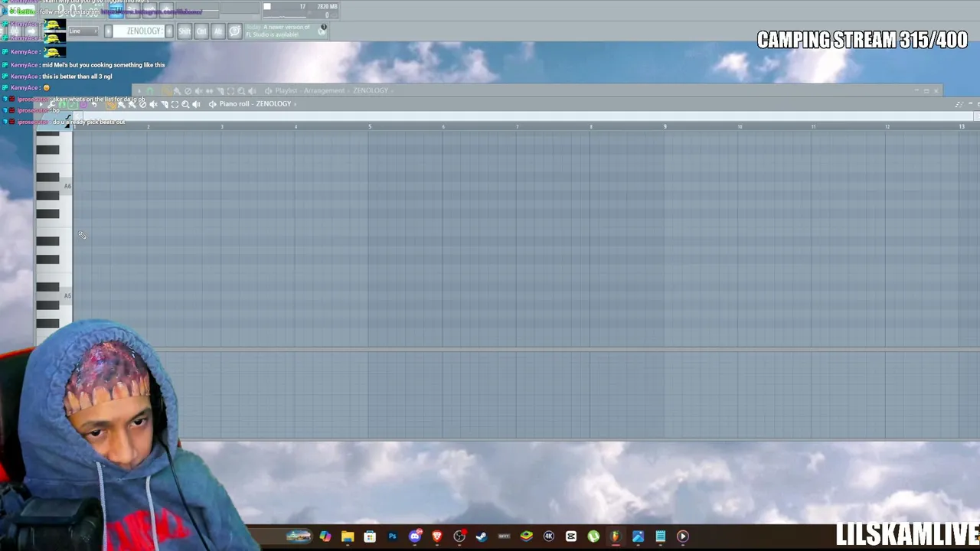Toggle the Ctrl key indicator

pos(201,31)
